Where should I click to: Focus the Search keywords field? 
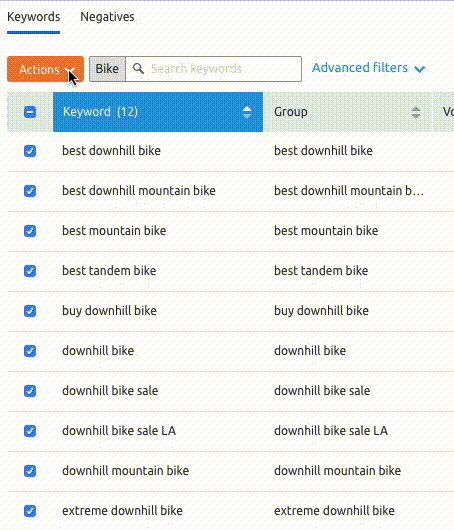pyautogui.click(x=213, y=69)
